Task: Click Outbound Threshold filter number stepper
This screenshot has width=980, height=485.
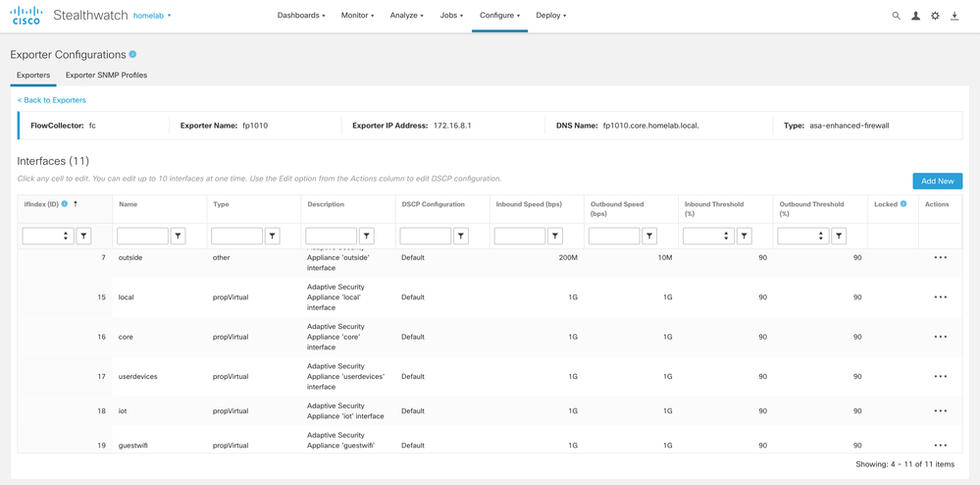Action: (x=820, y=236)
